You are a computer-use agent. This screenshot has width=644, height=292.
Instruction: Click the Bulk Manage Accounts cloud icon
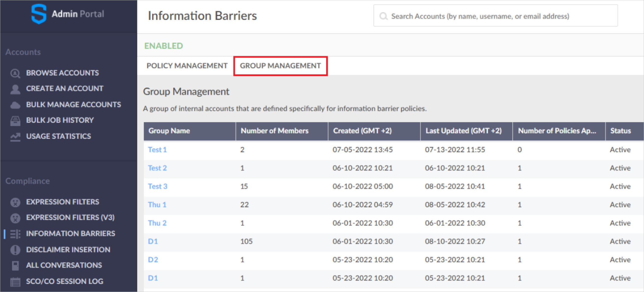15,105
